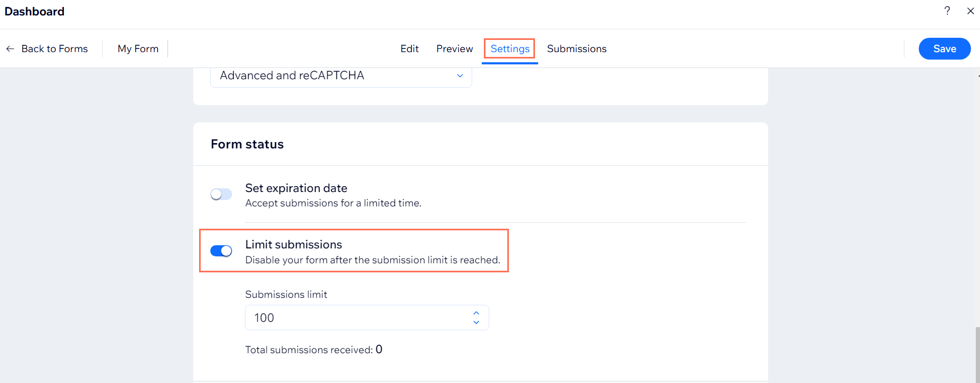Image resolution: width=980 pixels, height=383 pixels.
Task: Click the Form status heading
Action: (x=247, y=144)
